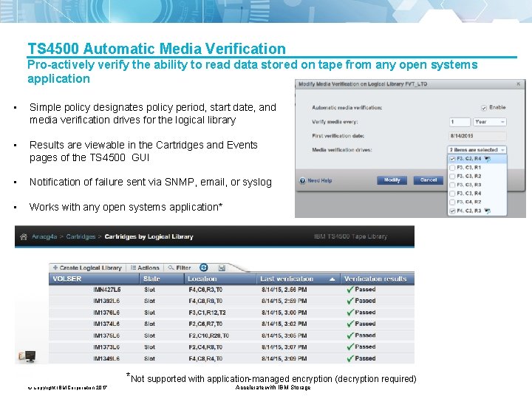This screenshot has height=399, width=532.
Task: Click the refresh icon in cartridge toolbar
Action: tap(204, 267)
